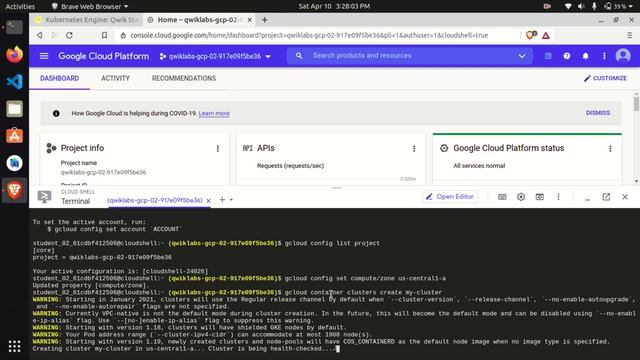Screen dimensions: 640x360
Task: Open APIs card options menu
Action: 414,149
